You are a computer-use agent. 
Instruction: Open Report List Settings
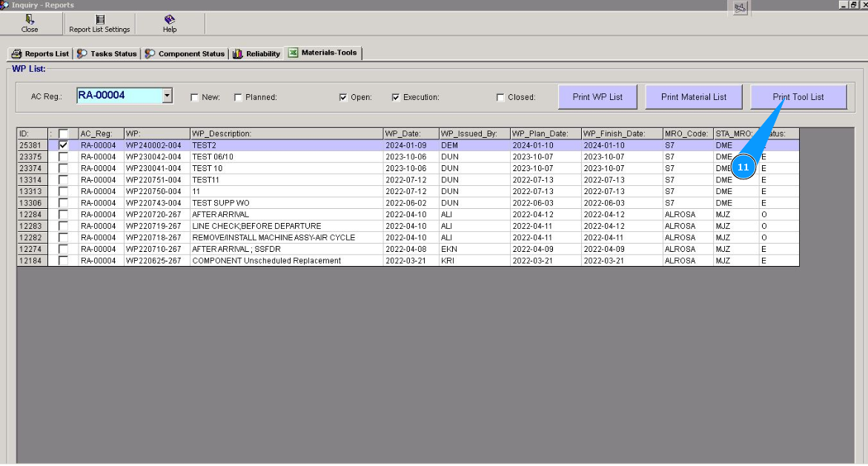[x=99, y=24]
